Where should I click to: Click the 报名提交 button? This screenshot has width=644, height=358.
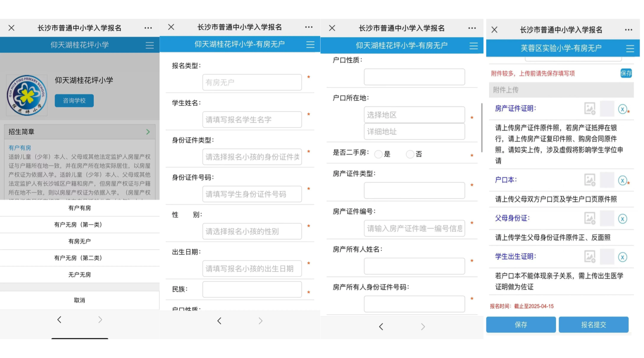[x=593, y=325]
